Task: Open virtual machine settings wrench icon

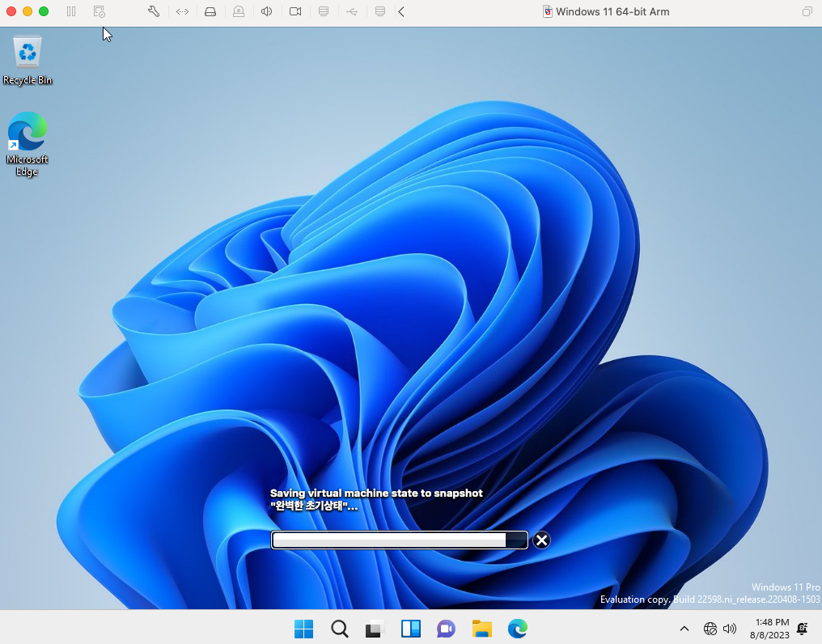Action: (154, 11)
